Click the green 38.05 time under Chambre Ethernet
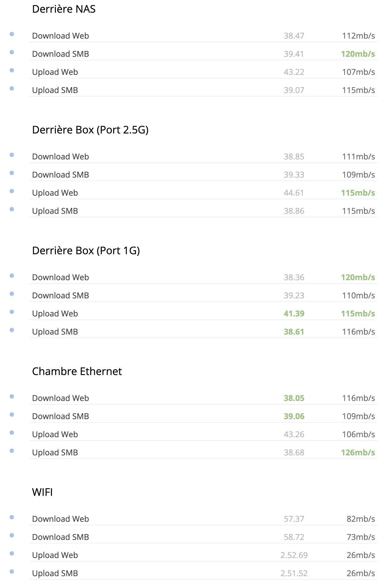 tap(294, 398)
